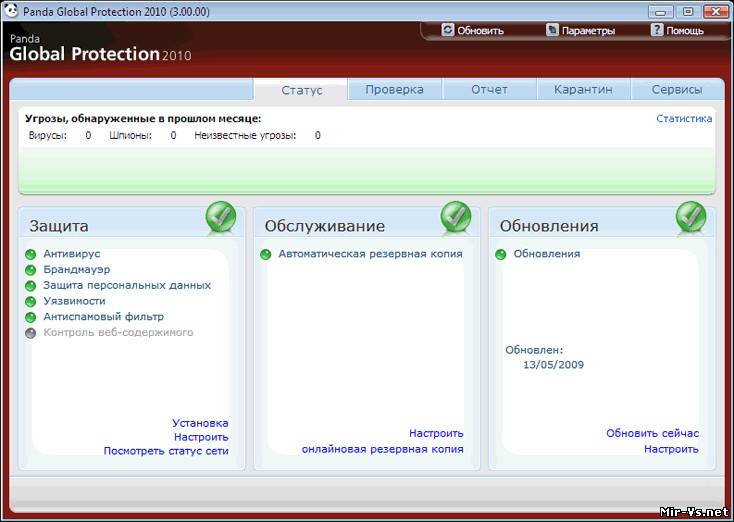Click green status dot beside Уязвимости

pos(30,301)
